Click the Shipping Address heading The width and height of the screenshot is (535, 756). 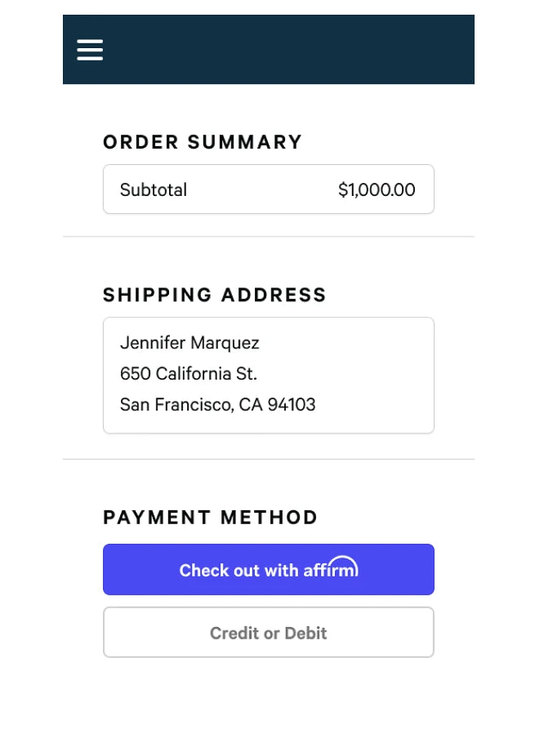215,295
